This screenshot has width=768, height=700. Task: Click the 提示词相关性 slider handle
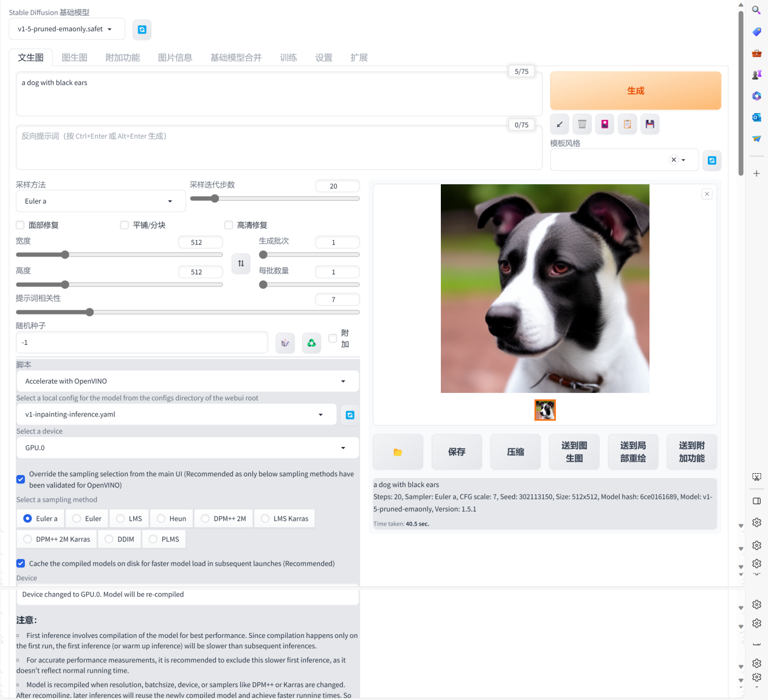[x=90, y=312]
